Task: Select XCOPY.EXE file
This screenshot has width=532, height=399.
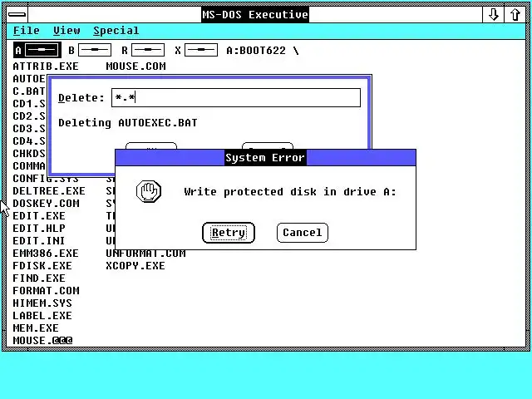Action: tap(135, 266)
